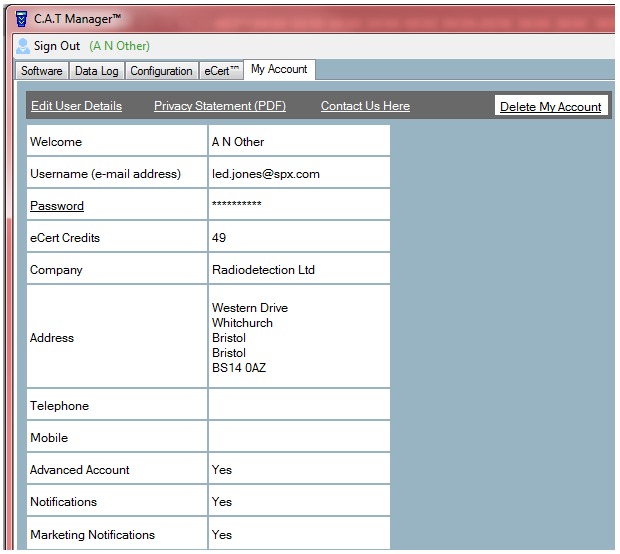Click the Telephone label
This screenshot has height=554, width=620.
pyautogui.click(x=59, y=406)
